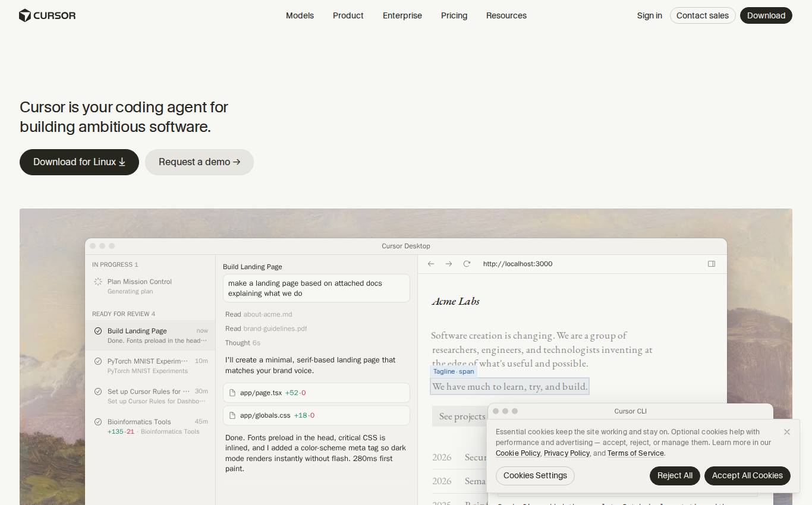Open the app/globals.css file change
The width and height of the screenshot is (812, 505).
316,415
